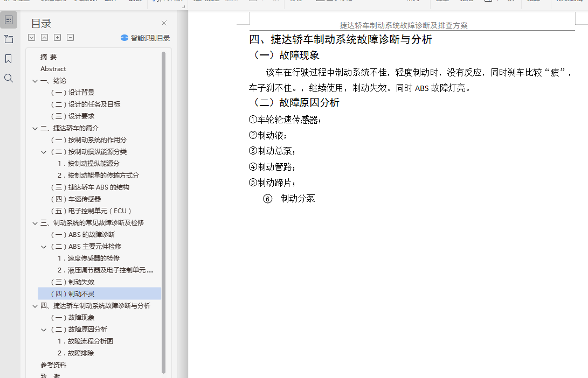Screen dimensions: 588x378
Task: Select (三)设计要求 entry
Action: pyautogui.click(x=72, y=116)
